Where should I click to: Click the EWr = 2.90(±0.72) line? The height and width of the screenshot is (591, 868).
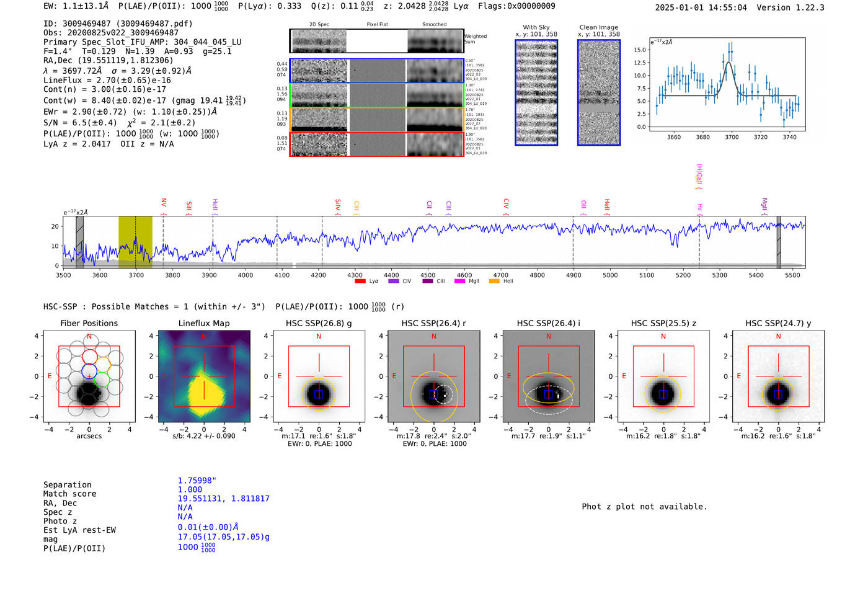130,112
